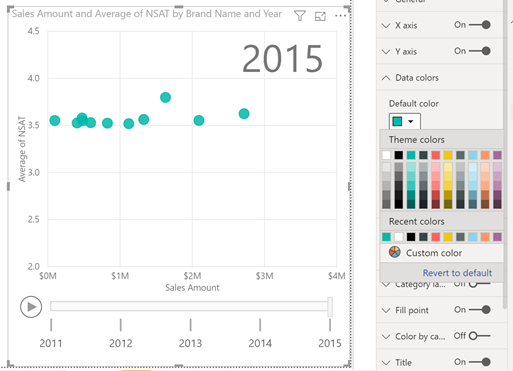Toggle the Y axis switch off
Image resolution: width=513 pixels, height=371 pixels.
pyautogui.click(x=479, y=51)
